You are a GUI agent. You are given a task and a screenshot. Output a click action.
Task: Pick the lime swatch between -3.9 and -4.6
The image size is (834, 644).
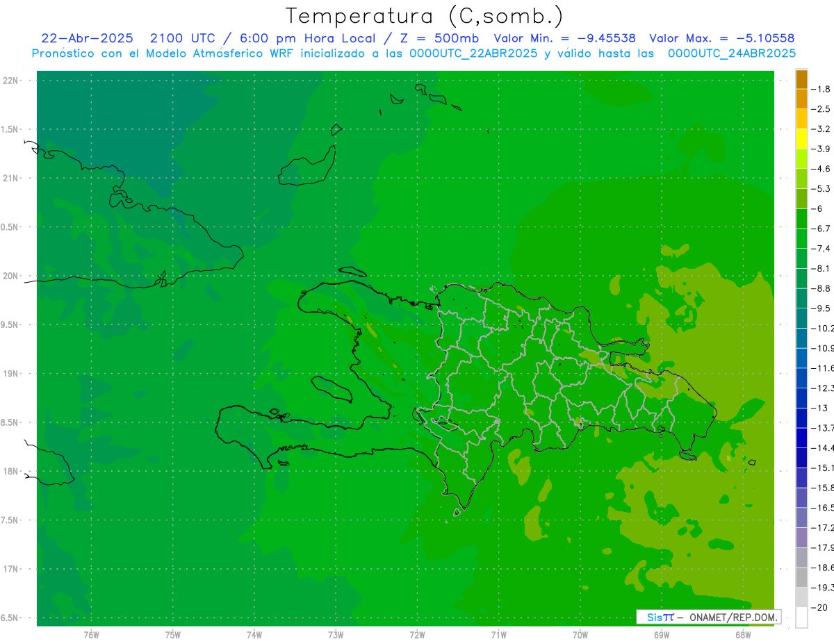[x=801, y=159]
